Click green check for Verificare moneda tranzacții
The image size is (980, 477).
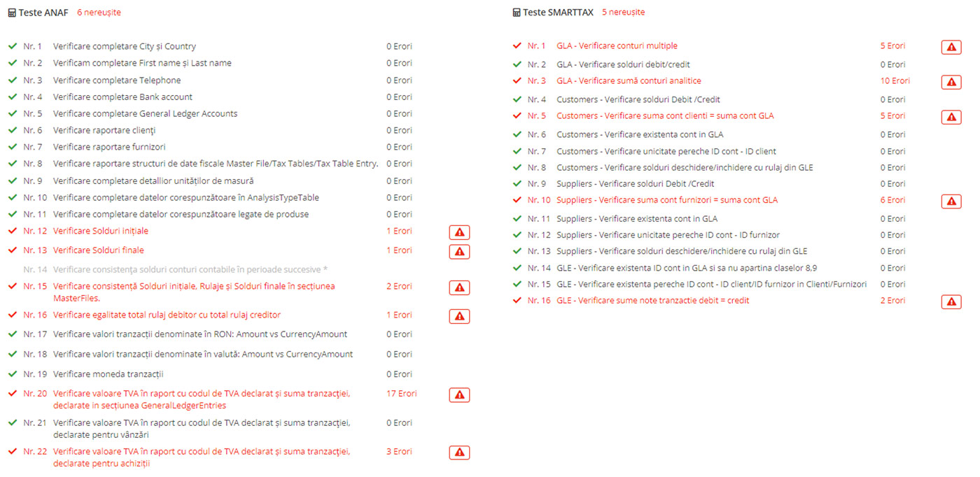point(13,373)
